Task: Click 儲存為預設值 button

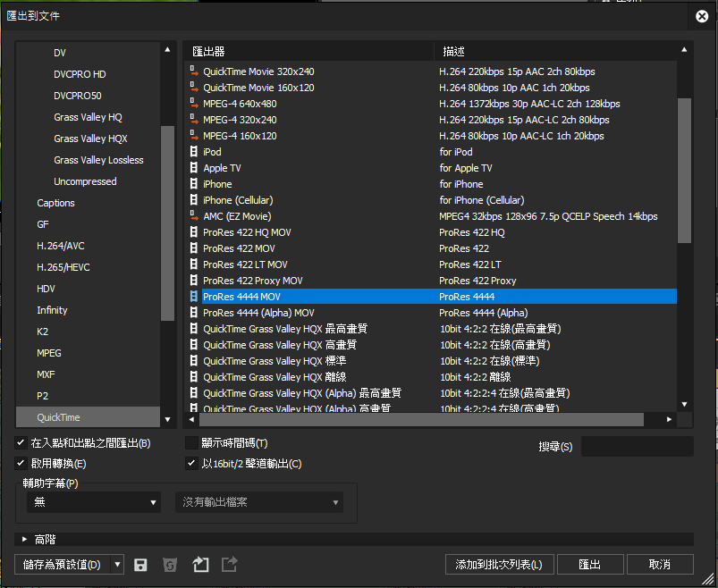Action: [x=63, y=565]
